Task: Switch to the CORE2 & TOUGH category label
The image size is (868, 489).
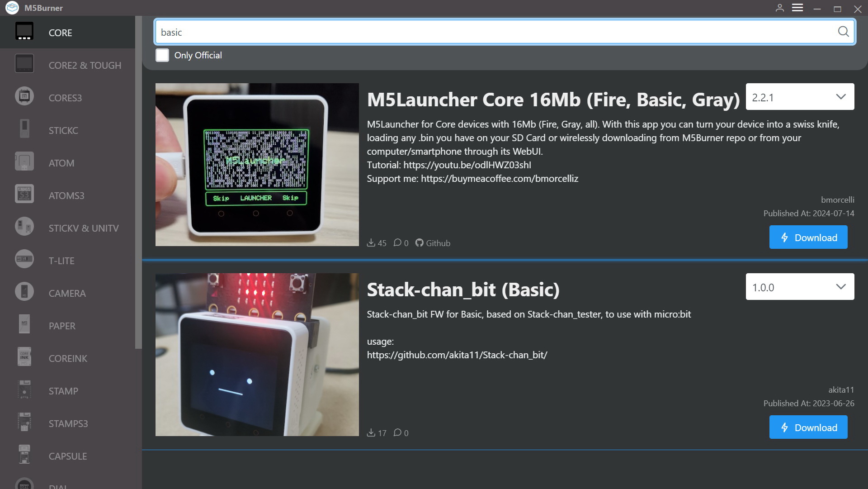Action: click(85, 65)
